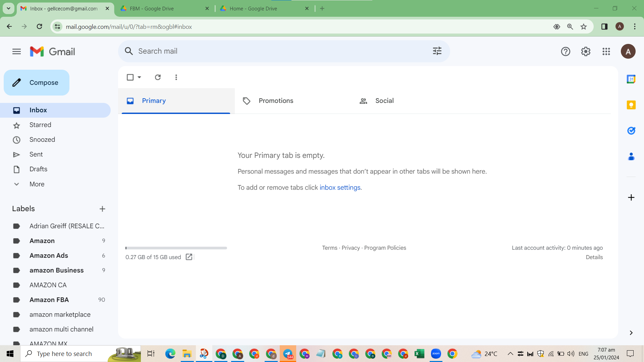Open More options three-dot menu in mail toolbar
The image size is (644, 362).
176,77
